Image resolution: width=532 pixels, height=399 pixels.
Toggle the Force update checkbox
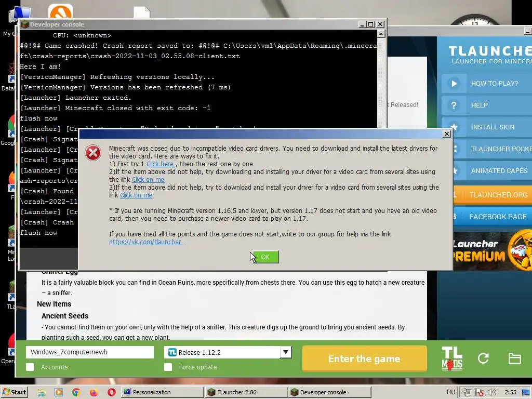pos(168,367)
